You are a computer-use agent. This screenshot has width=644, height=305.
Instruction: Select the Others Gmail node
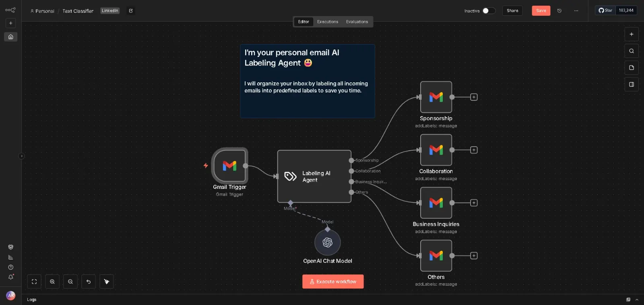click(436, 256)
